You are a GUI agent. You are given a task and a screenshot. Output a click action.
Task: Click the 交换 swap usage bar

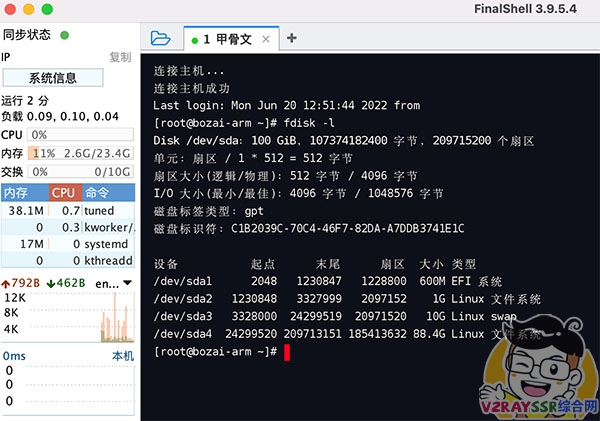coord(80,171)
